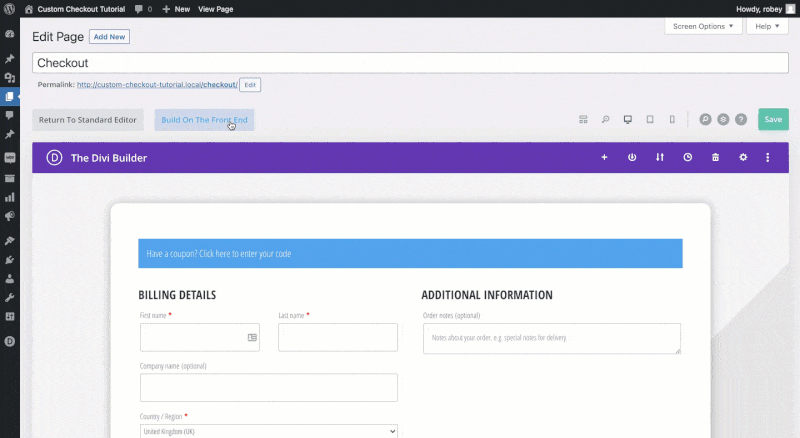Switch to wireframe view mode
The image size is (800, 438).
point(583,119)
